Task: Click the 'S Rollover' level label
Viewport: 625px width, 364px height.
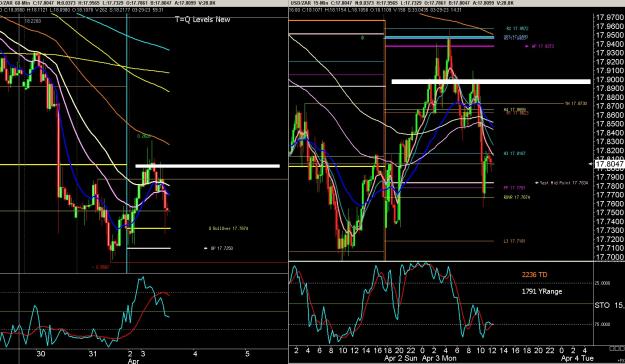Action: pos(229,229)
